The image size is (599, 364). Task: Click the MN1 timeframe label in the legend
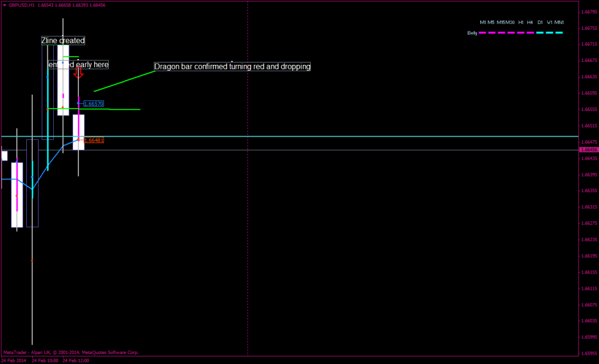coord(559,23)
